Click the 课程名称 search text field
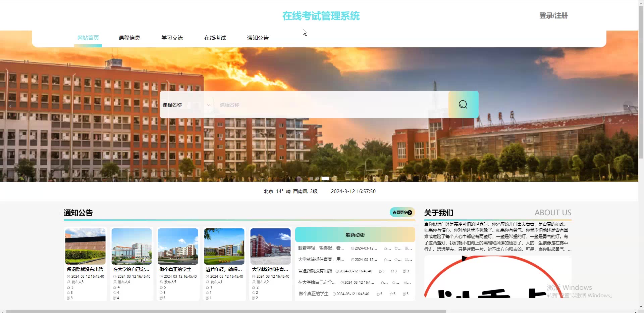 331,105
